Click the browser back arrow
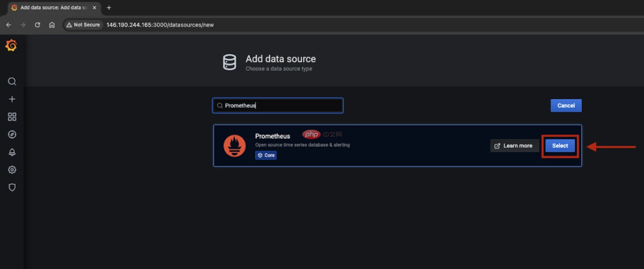This screenshot has width=644, height=269. pos(8,25)
